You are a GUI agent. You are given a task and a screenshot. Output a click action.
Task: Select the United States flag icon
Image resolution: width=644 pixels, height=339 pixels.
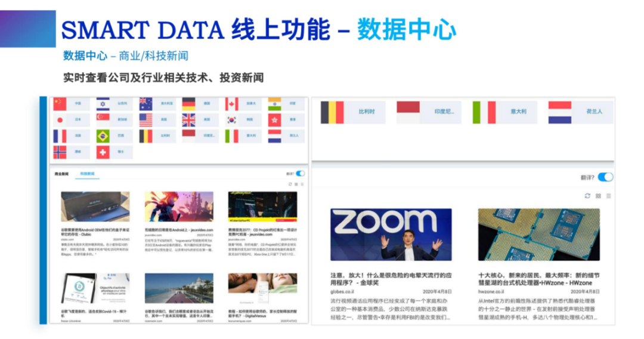(145, 120)
